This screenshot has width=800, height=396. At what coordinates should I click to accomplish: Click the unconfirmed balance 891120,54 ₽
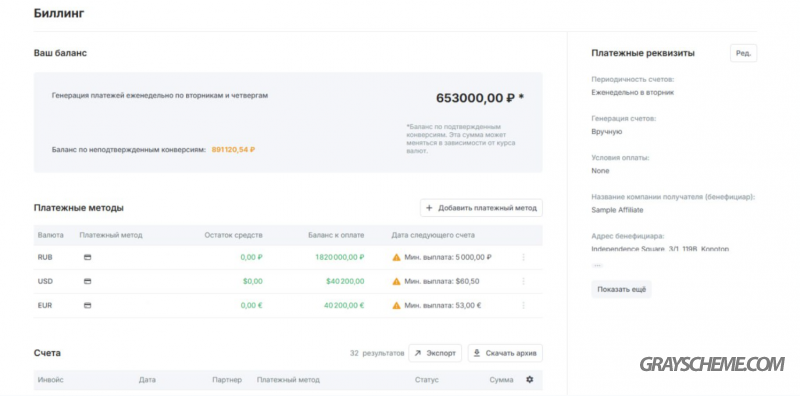pos(233,150)
